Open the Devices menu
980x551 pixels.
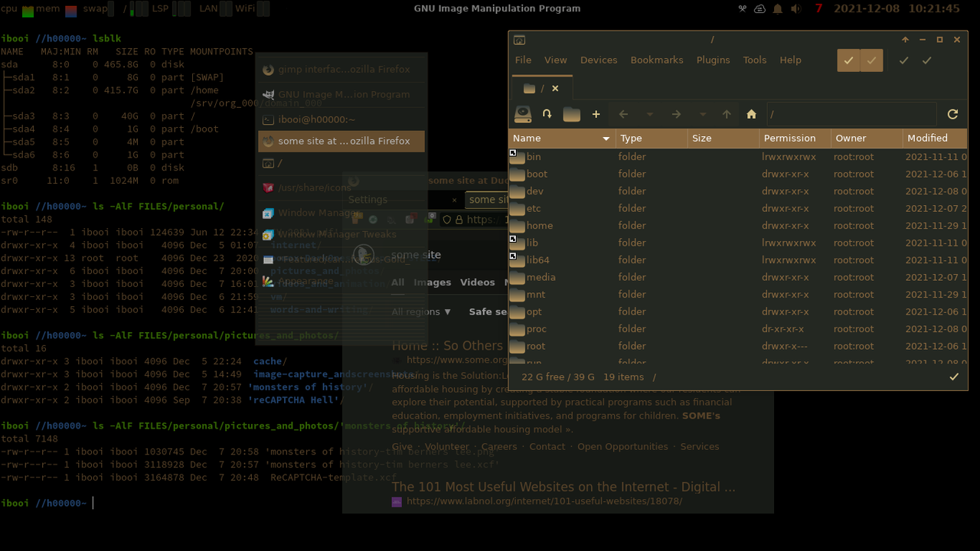point(599,60)
